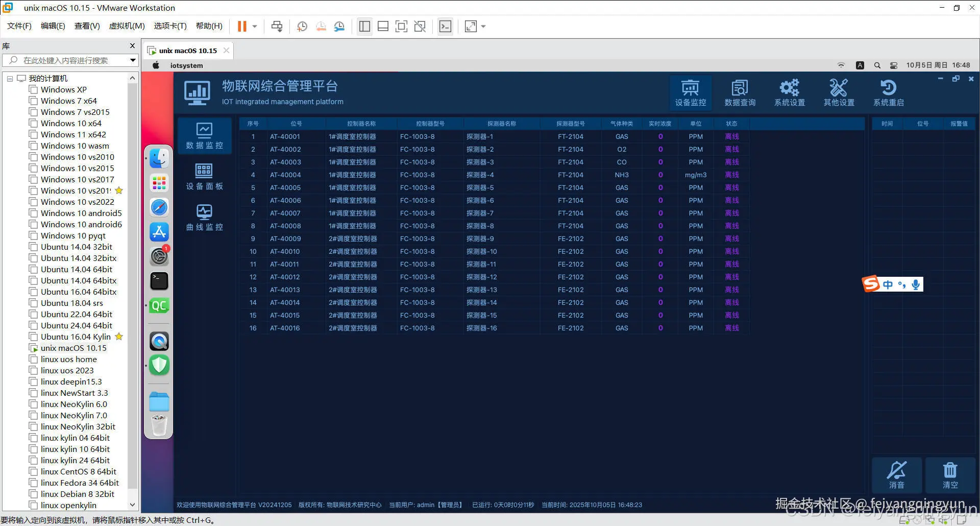Select Windows 11 x642 in the library

73,134
